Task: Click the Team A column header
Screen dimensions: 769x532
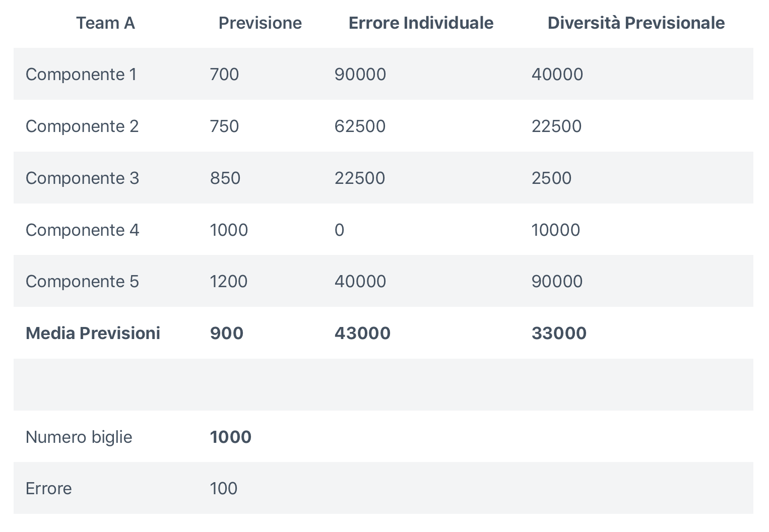Action: click(x=105, y=23)
